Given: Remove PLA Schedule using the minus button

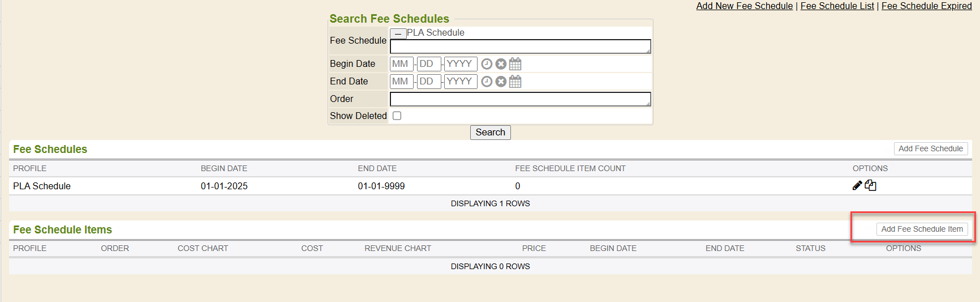Looking at the screenshot, I should pos(398,33).
